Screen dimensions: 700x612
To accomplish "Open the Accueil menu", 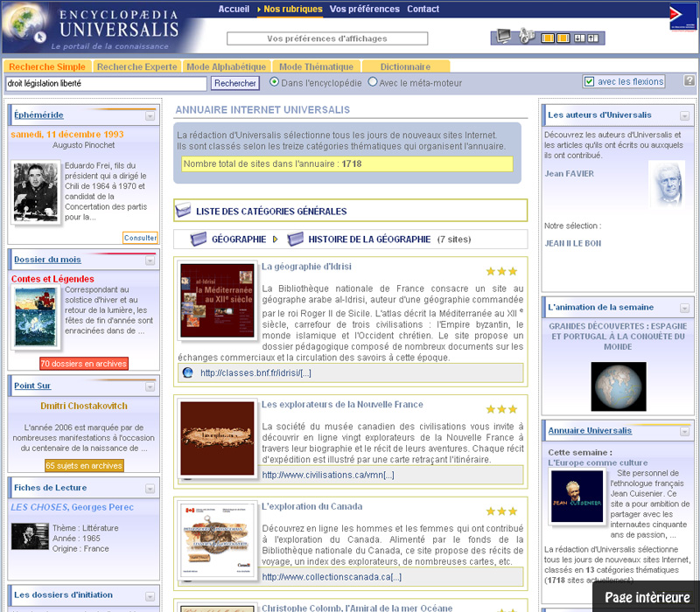I will coord(234,9).
